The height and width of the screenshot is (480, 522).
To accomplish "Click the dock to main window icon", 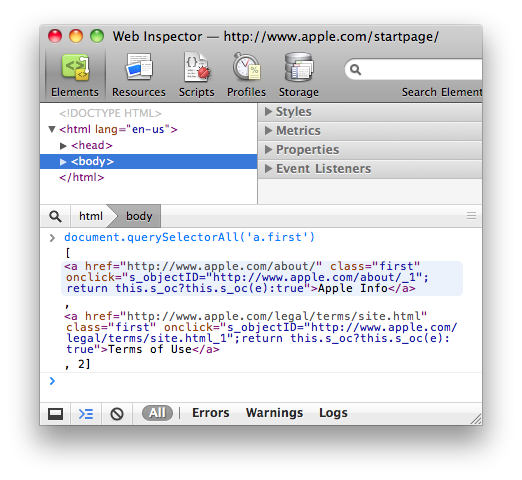I will tap(55, 414).
